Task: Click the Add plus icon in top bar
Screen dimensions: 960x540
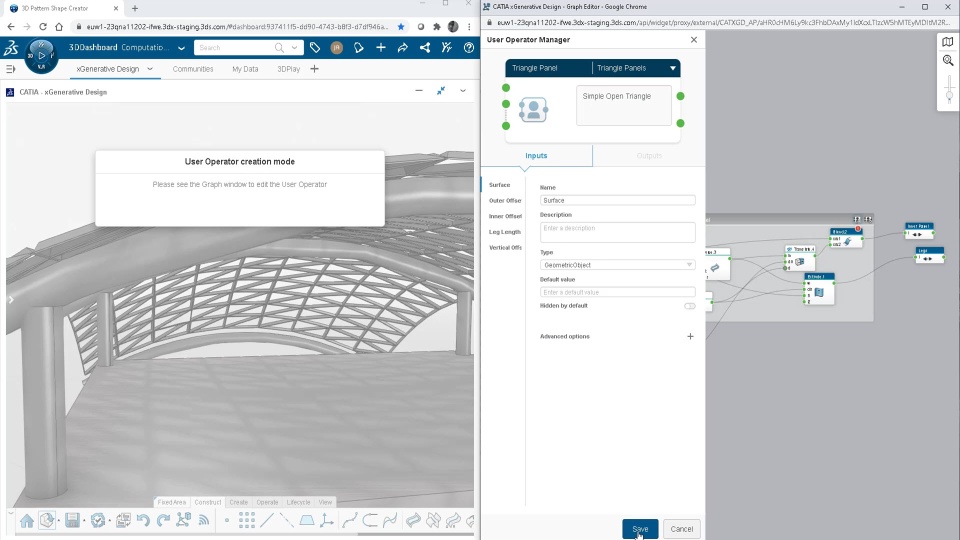Action: [x=380, y=48]
